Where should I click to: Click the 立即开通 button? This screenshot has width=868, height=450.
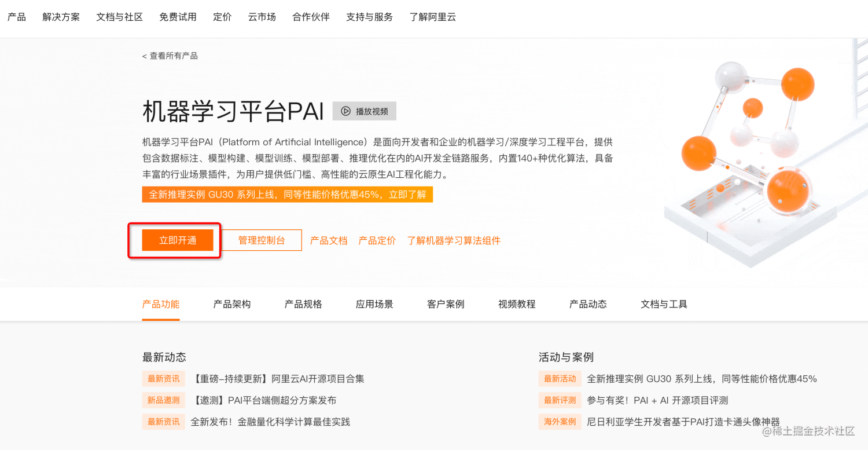tap(178, 240)
